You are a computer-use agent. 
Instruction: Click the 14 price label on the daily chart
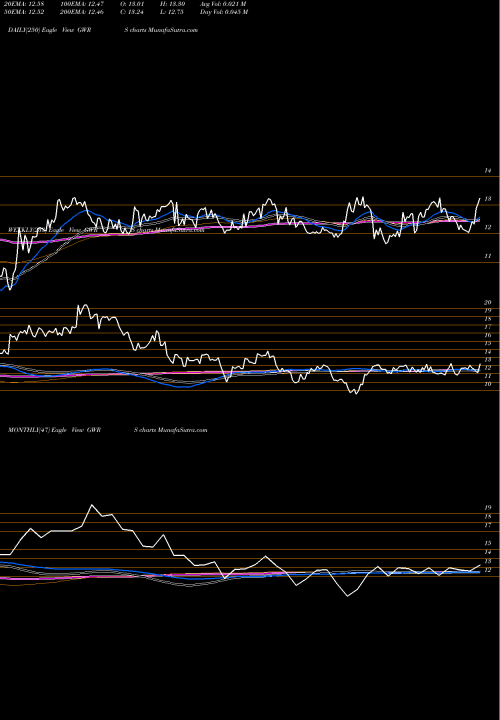click(x=488, y=170)
